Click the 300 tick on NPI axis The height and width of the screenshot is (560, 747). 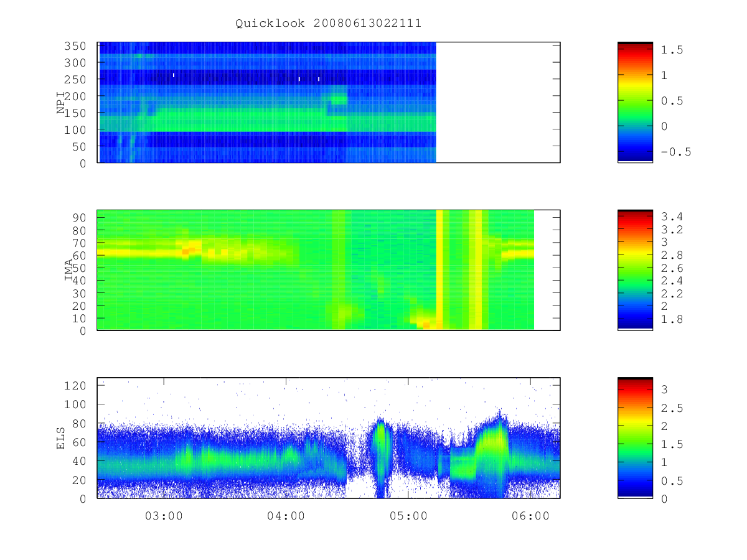[x=76, y=63]
